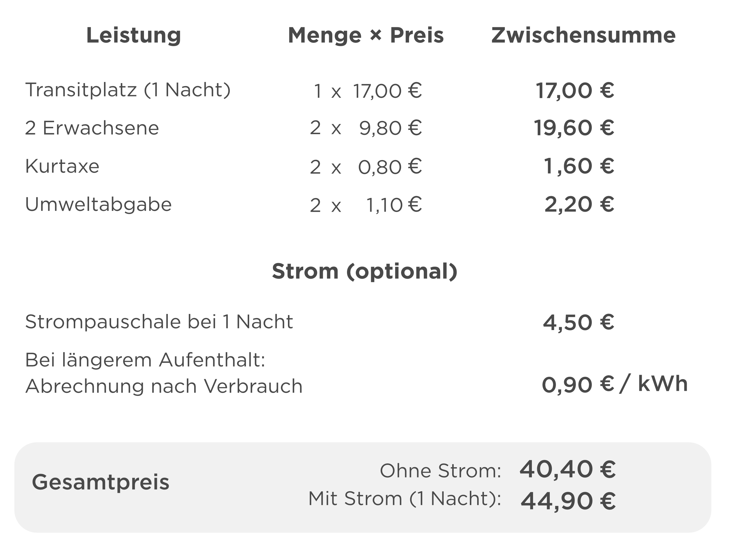Click the Leistung column header

click(133, 35)
